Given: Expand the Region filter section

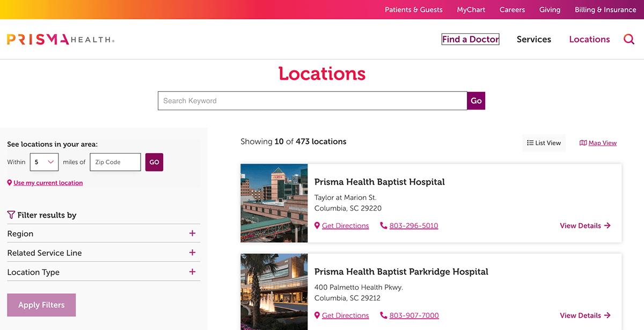Looking at the screenshot, I should coord(192,233).
